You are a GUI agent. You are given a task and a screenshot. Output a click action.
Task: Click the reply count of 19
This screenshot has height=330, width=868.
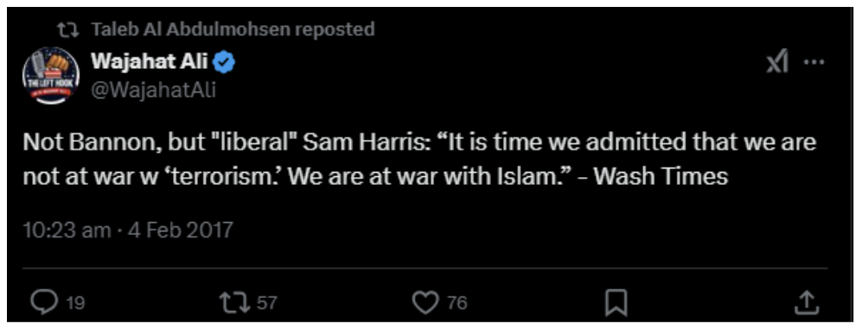tap(75, 303)
